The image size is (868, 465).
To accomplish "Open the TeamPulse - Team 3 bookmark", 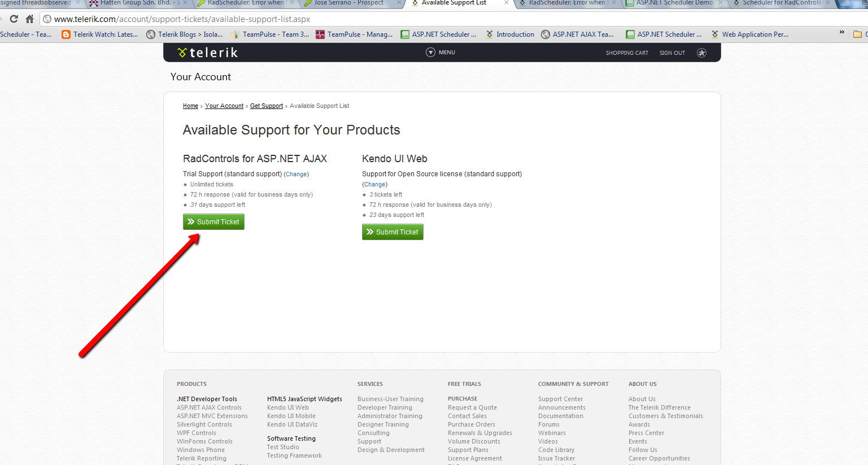I will click(x=270, y=34).
